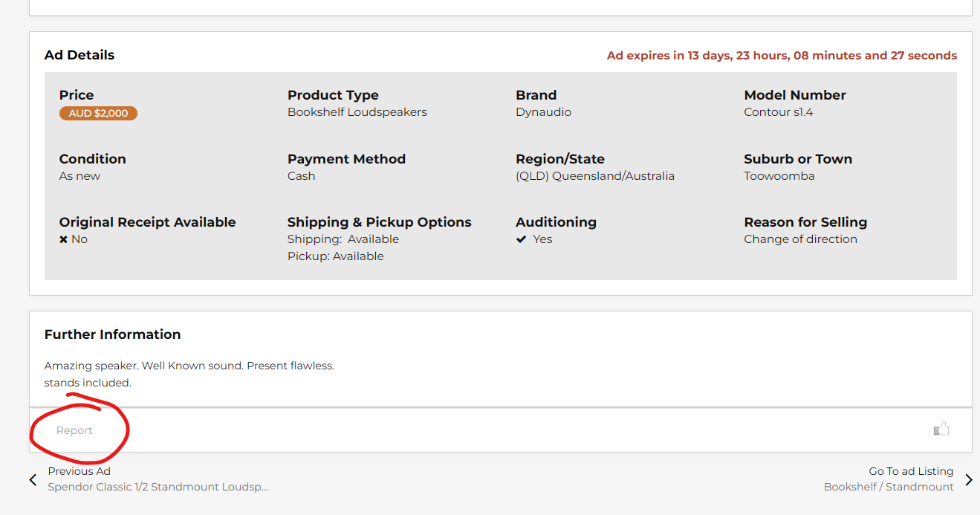
Task: Click the Toowoomba suburb value
Action: (x=779, y=176)
